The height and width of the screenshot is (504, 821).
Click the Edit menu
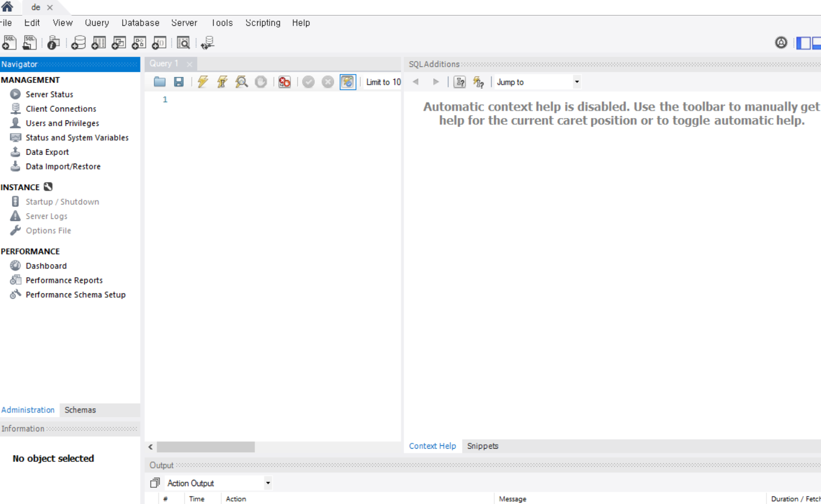pyautogui.click(x=32, y=23)
